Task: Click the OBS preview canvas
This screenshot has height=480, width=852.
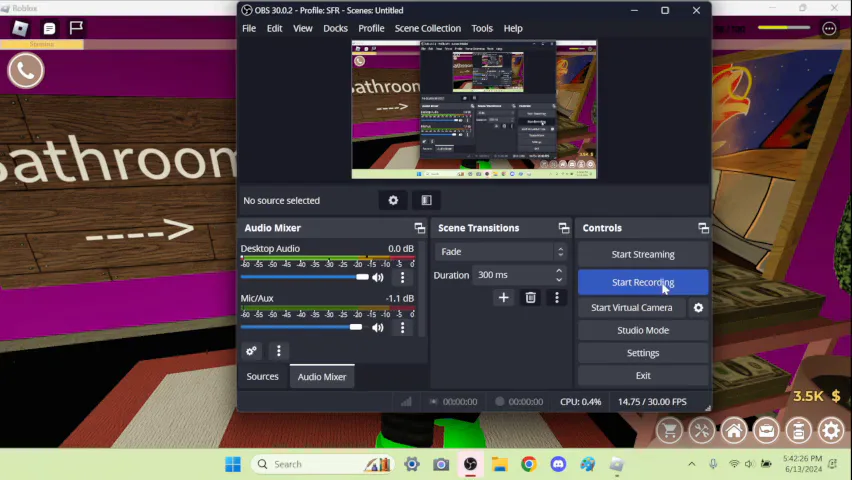Action: coord(474,109)
